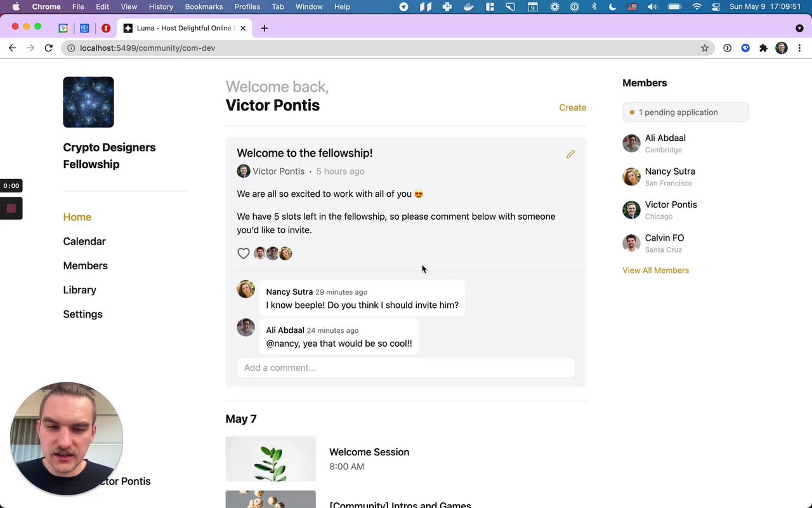Click the pencil edit icon on the post
The image size is (812, 508).
(x=570, y=154)
